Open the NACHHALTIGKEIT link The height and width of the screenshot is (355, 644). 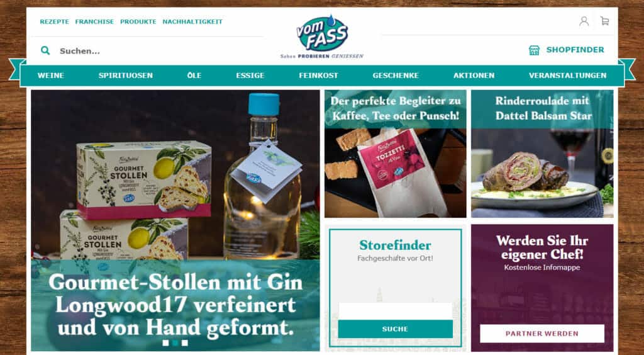pyautogui.click(x=192, y=22)
